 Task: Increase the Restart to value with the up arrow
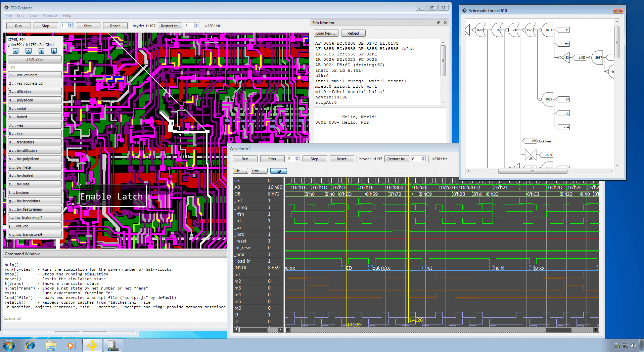click(x=196, y=24)
